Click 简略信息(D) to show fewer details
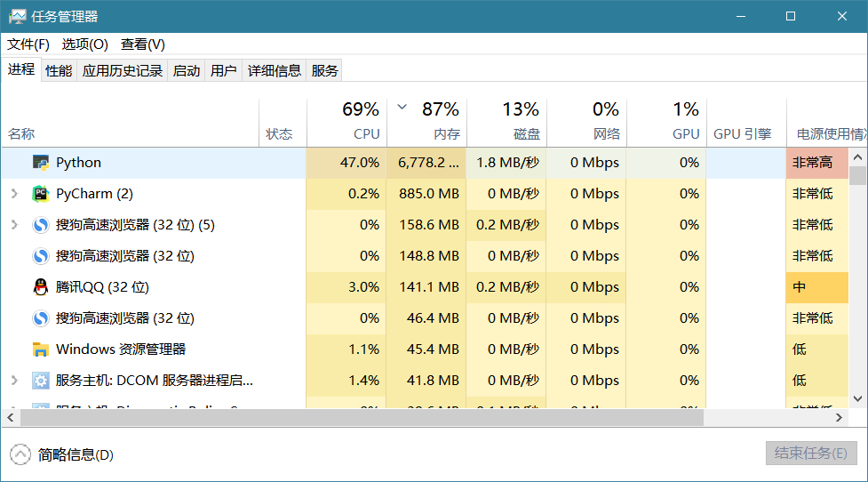868x482 pixels. [76, 454]
